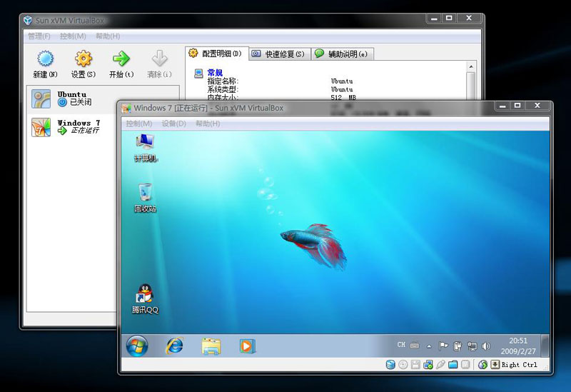Click VirtualBox cube icon in Manager title bar
This screenshot has height=392, width=571.
pos(28,20)
